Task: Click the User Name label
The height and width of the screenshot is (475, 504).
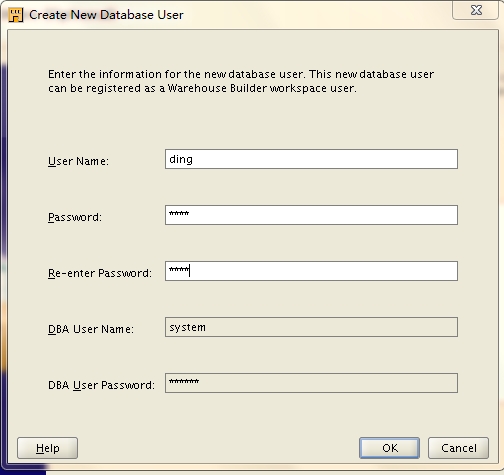Action: [78, 161]
